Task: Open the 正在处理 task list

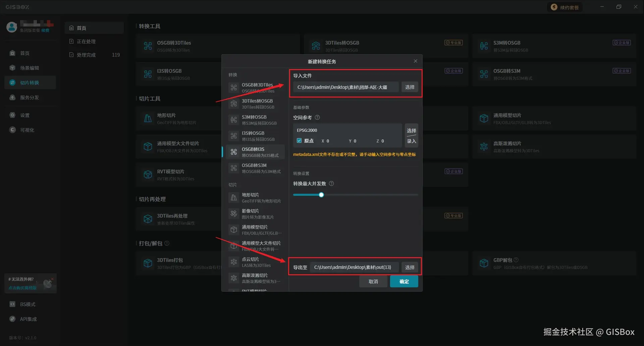Action: point(94,41)
